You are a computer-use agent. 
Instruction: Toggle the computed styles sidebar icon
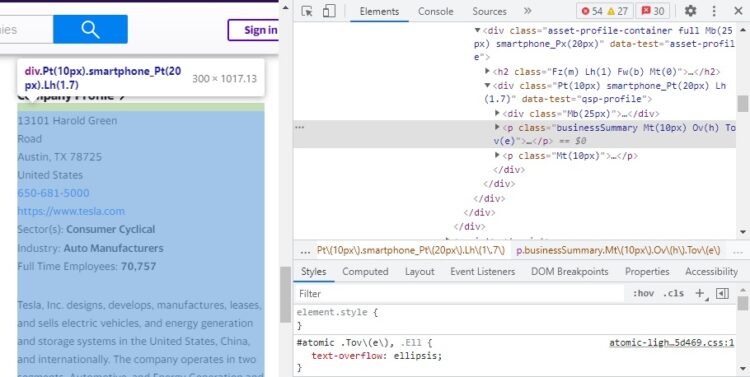722,293
